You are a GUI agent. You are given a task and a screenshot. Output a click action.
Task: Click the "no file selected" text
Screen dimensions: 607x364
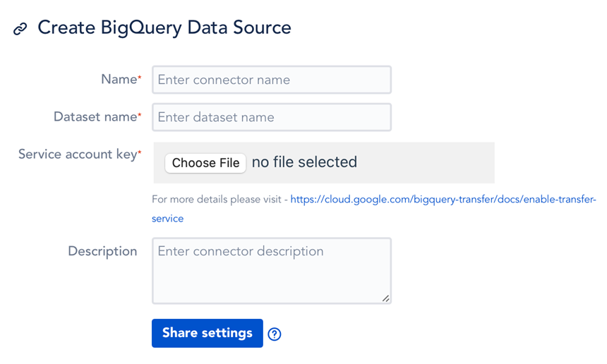pyautogui.click(x=304, y=163)
